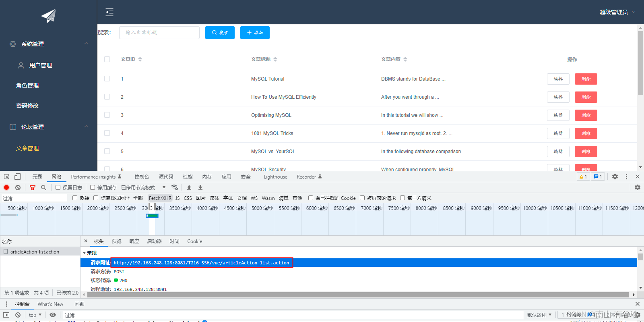Stop recording the network log

tap(6, 187)
